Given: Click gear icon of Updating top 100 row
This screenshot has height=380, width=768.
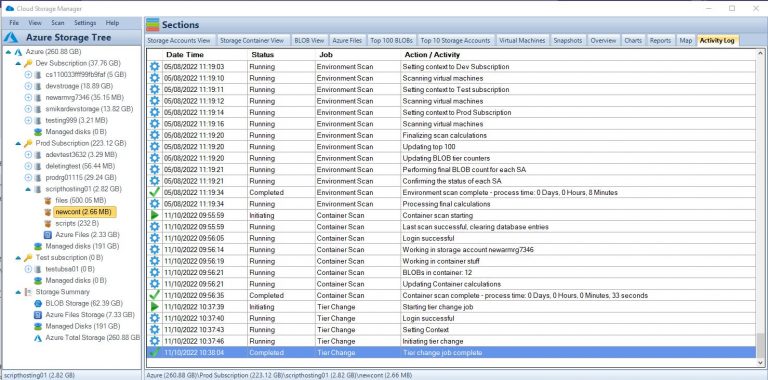Looking at the screenshot, I should [x=154, y=147].
